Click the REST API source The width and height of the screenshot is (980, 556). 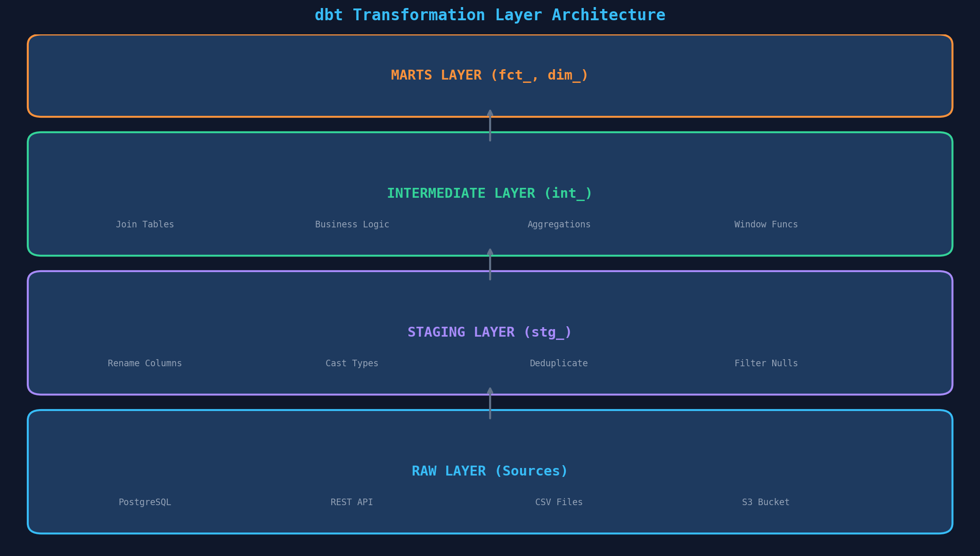point(351,502)
